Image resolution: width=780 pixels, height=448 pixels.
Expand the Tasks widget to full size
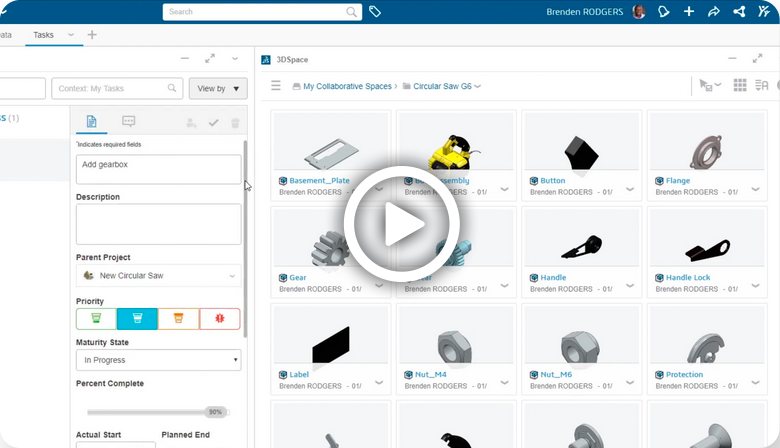click(x=210, y=59)
